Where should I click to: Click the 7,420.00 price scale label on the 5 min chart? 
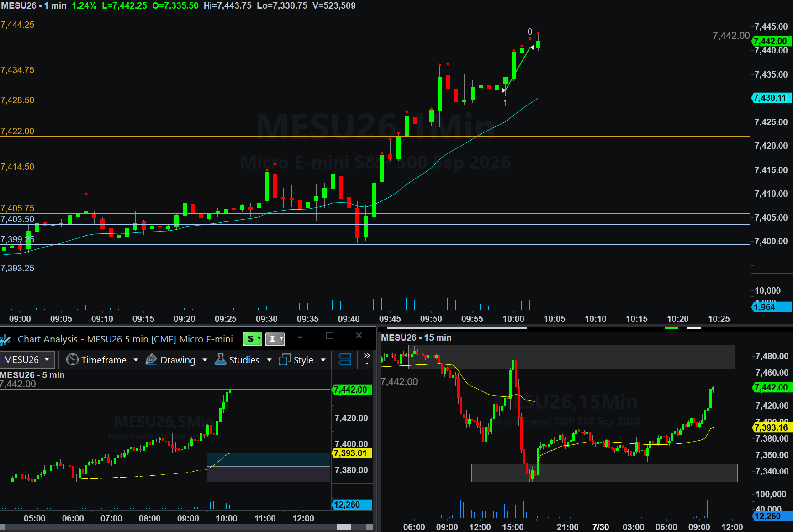(x=351, y=418)
